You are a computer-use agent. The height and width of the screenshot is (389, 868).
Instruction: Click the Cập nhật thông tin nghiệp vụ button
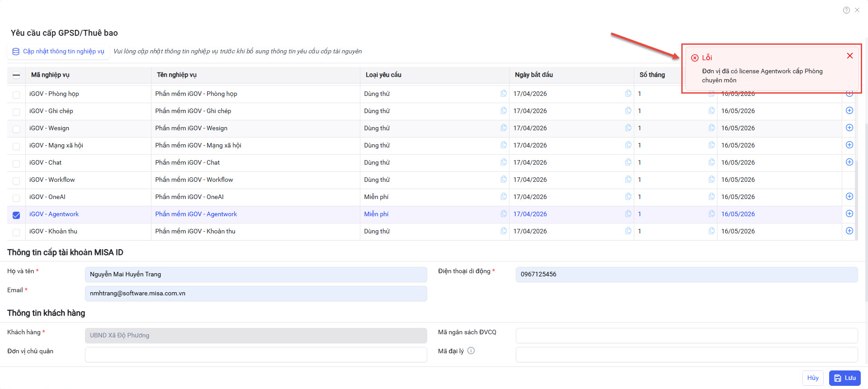coord(59,52)
